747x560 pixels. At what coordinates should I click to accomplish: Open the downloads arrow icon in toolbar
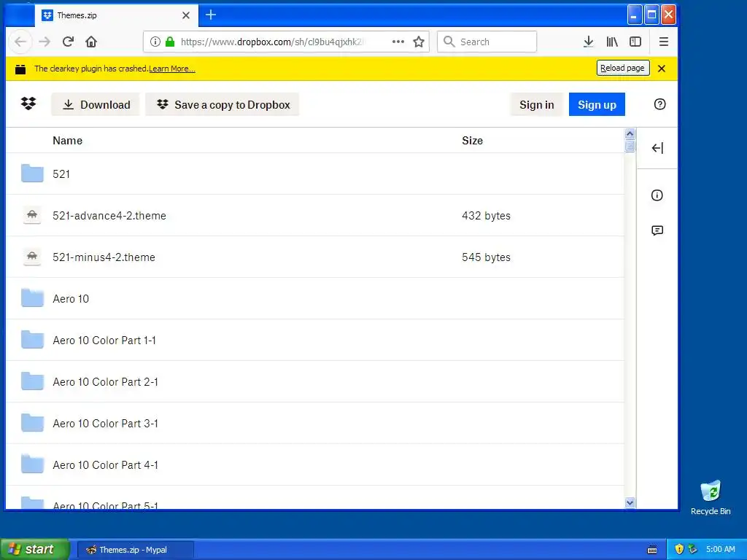[x=589, y=42]
